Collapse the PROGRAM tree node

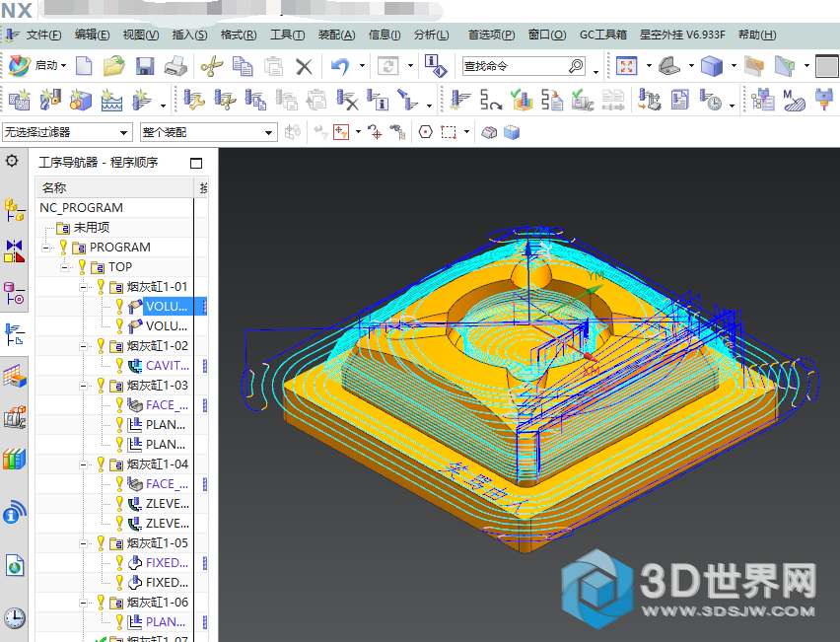click(46, 248)
